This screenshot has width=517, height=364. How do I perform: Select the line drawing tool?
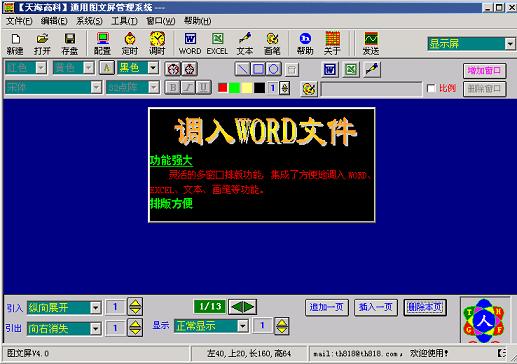click(x=242, y=69)
